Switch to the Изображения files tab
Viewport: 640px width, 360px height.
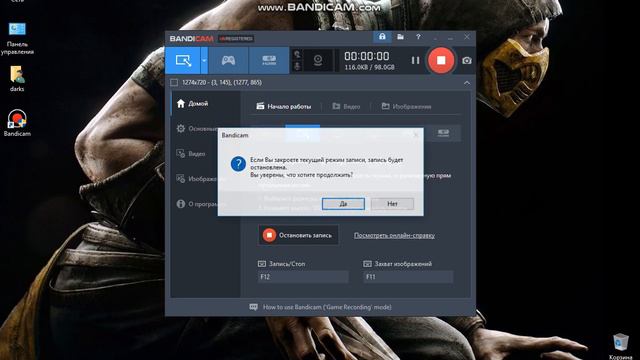tap(406, 107)
